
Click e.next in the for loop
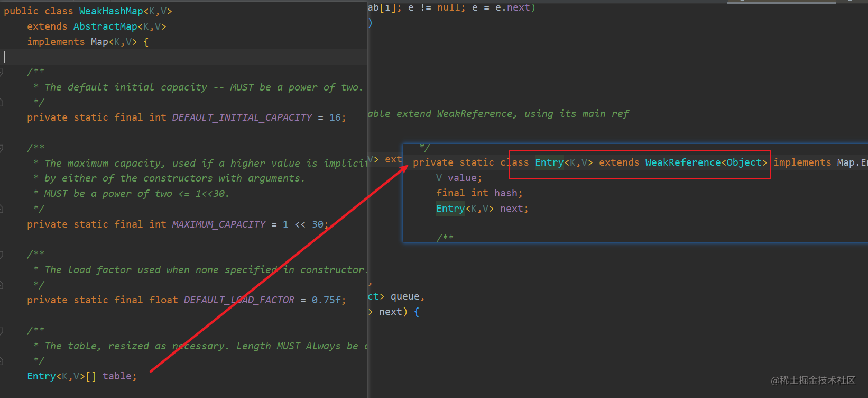[x=512, y=8]
